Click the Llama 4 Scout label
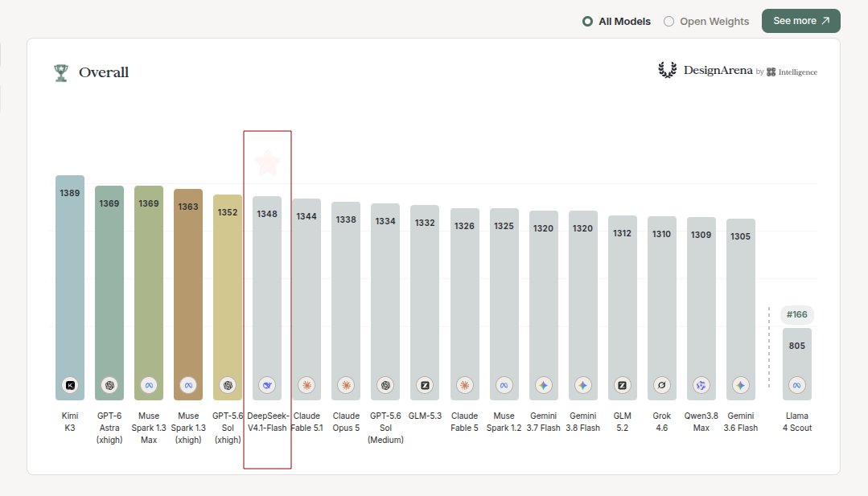Screen dimensions: 868x496 tap(797, 422)
